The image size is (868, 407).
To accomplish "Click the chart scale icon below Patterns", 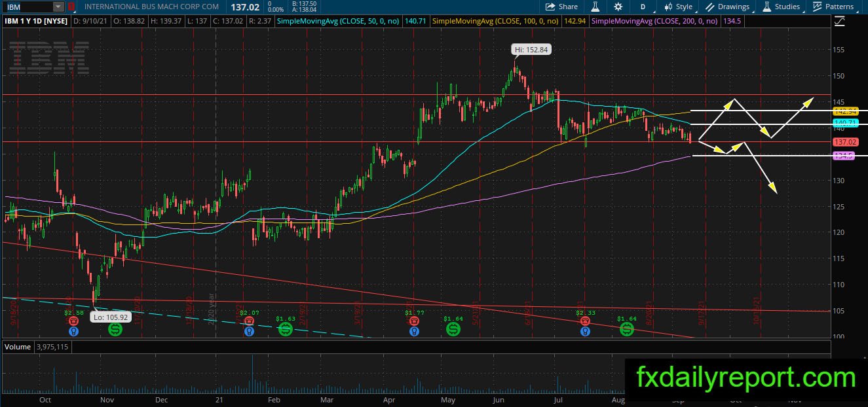I will coord(840,21).
